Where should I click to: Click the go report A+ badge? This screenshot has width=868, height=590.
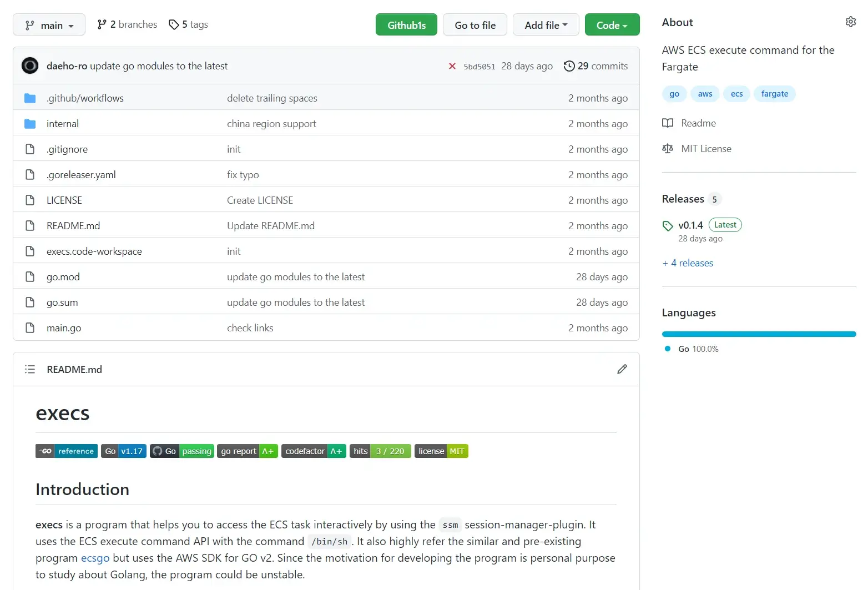[x=247, y=451]
